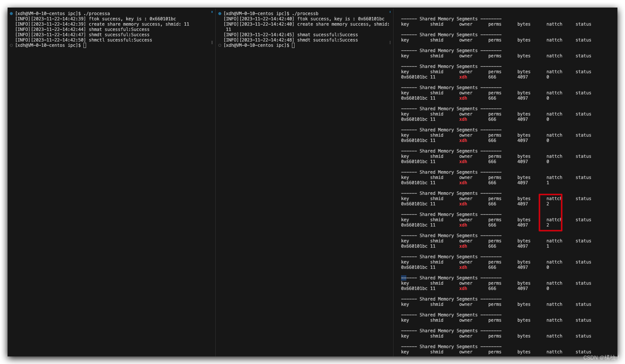625x364 pixels.
Task: Select the 'create share memory success, shmid: 11' line at 14:42:39
Action: pos(102,24)
